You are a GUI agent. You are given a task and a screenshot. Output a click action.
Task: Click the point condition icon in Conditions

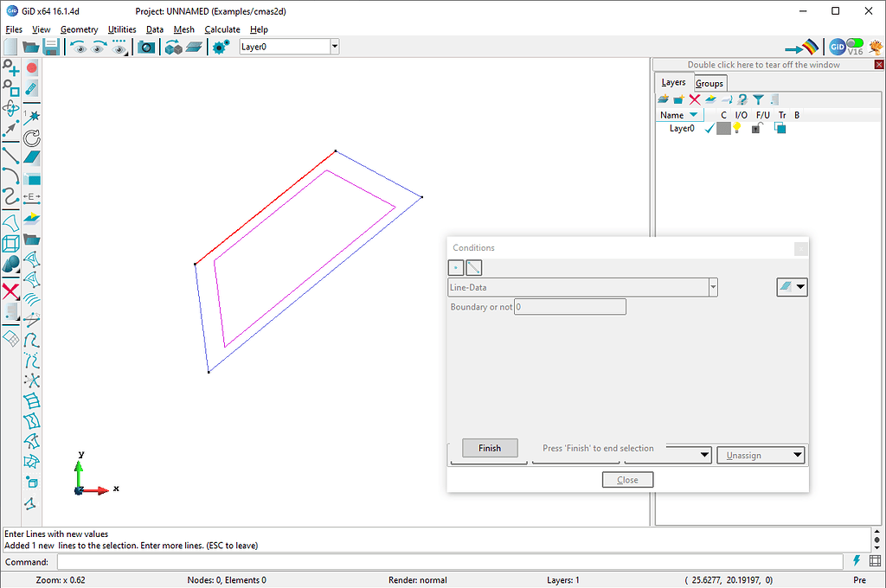coord(455,268)
